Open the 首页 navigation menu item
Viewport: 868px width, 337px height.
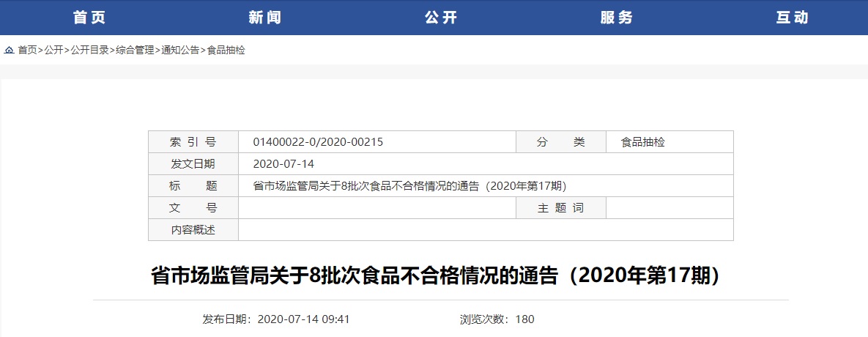coord(89,18)
